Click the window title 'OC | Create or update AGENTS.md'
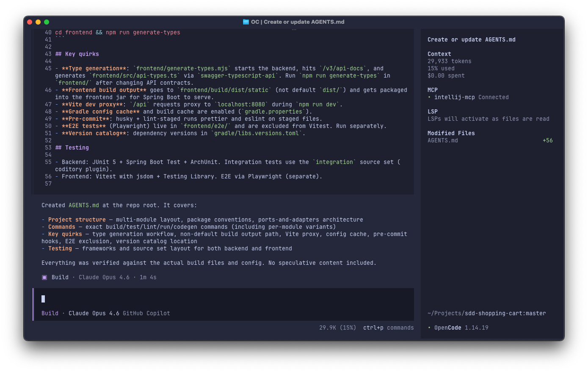 (298, 22)
